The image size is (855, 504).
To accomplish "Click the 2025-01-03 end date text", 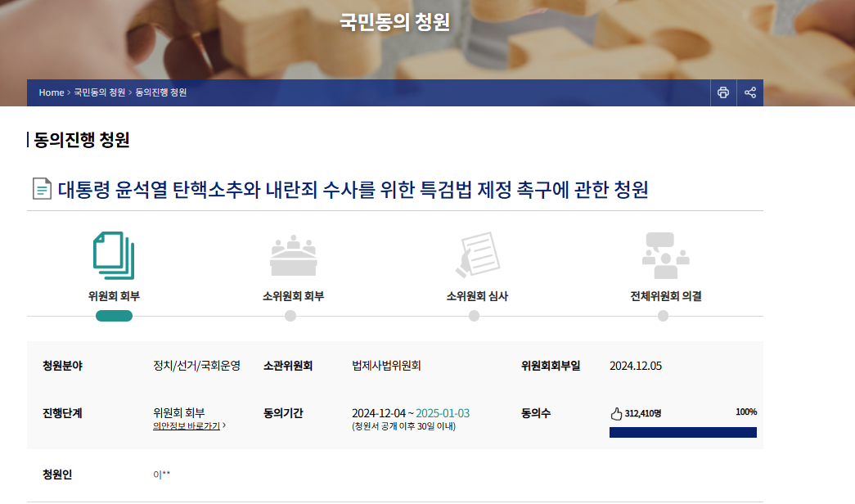I will click(x=444, y=413).
